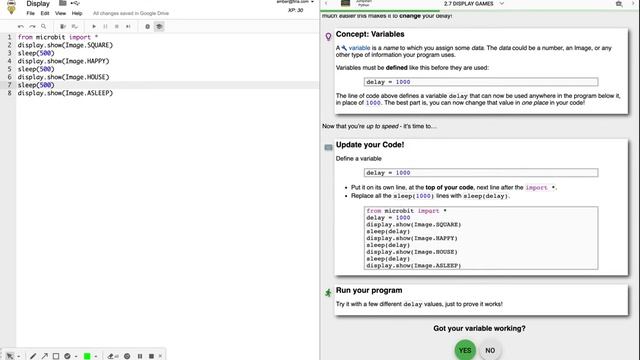Open the account email dropdown

tap(295, 2)
